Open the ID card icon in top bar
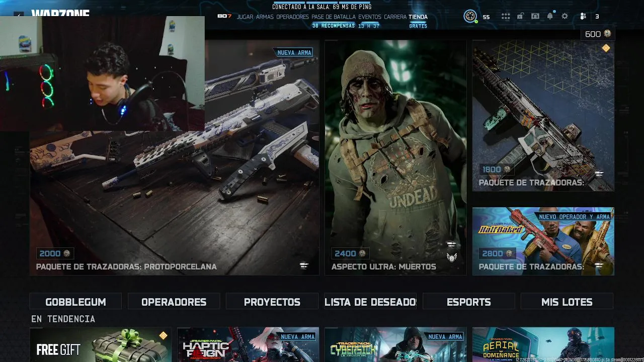 click(x=535, y=17)
